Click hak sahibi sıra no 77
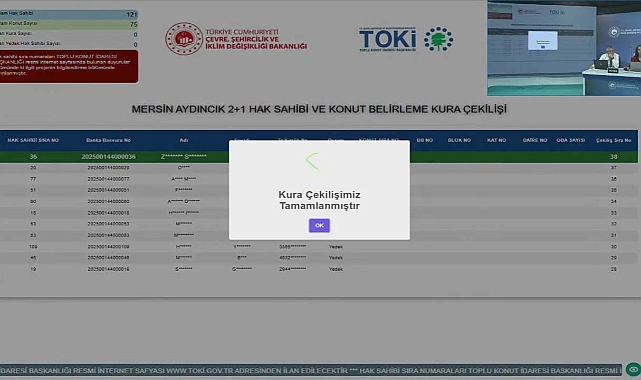Image resolution: width=641 pixels, height=380 pixels. pos(33,179)
